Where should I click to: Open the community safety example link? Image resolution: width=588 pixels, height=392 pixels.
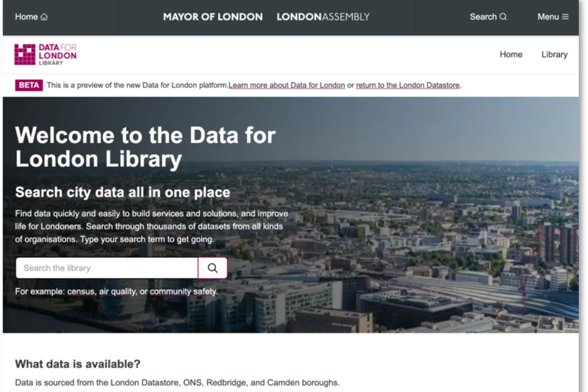[183, 292]
